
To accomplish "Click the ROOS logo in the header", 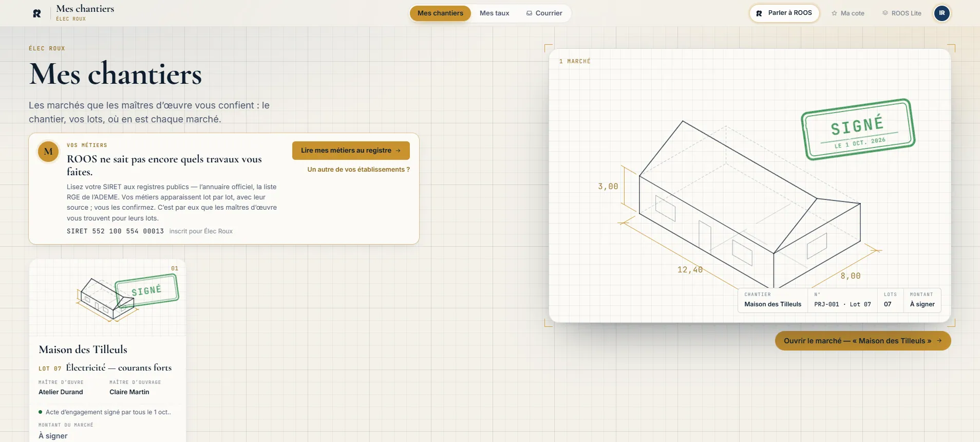I will click(37, 13).
